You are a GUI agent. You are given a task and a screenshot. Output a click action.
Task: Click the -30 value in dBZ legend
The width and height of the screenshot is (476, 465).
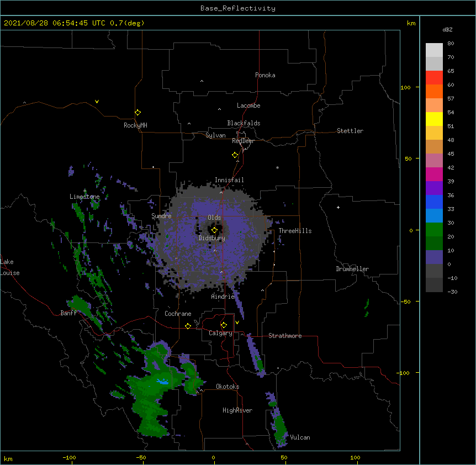452,292
